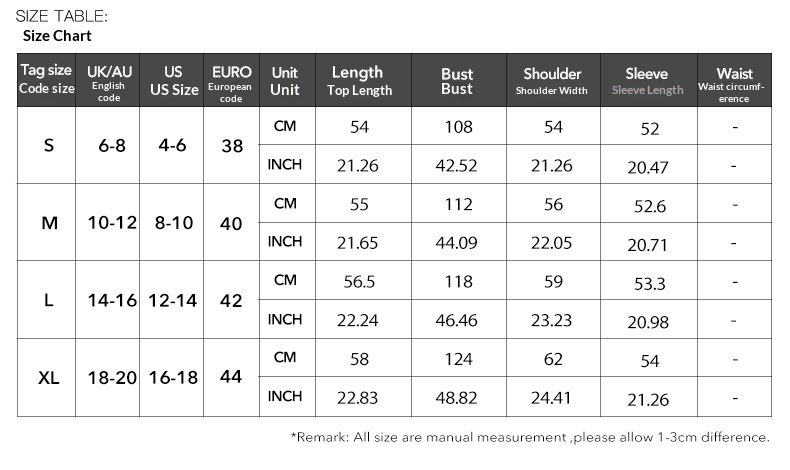Click the US size 4-6 cell
The width and height of the screenshot is (790, 470).
pos(172,145)
